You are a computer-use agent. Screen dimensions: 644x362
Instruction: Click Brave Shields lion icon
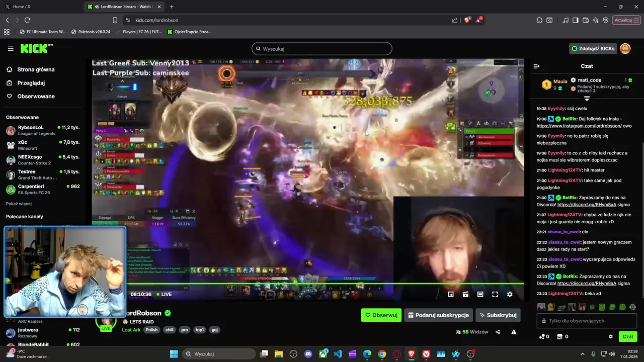467,20
